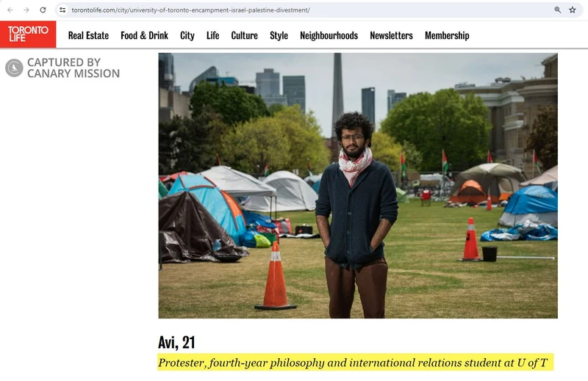The image size is (588, 381).
Task: Click the browser back arrow
Action: tap(10, 10)
